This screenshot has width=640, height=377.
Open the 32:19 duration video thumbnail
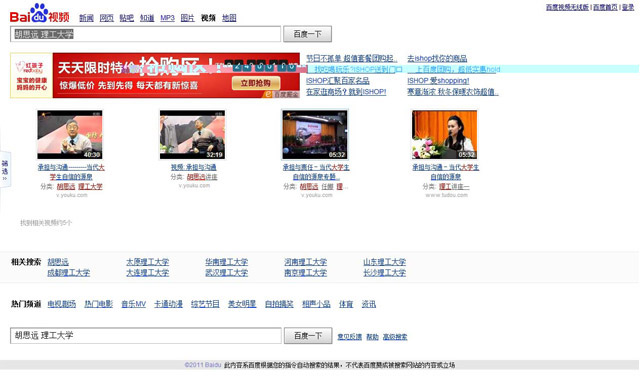pos(192,135)
